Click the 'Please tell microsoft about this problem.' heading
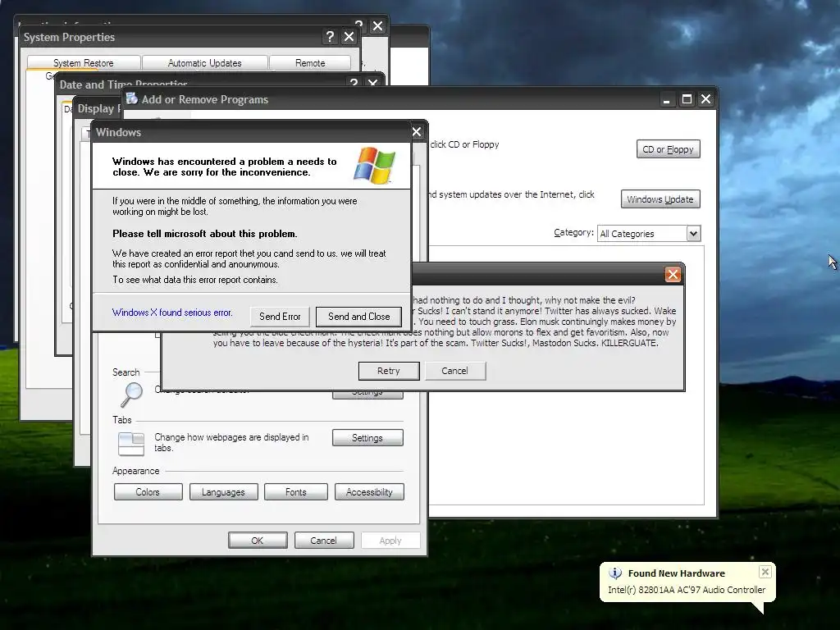The height and width of the screenshot is (630, 840). click(x=204, y=234)
